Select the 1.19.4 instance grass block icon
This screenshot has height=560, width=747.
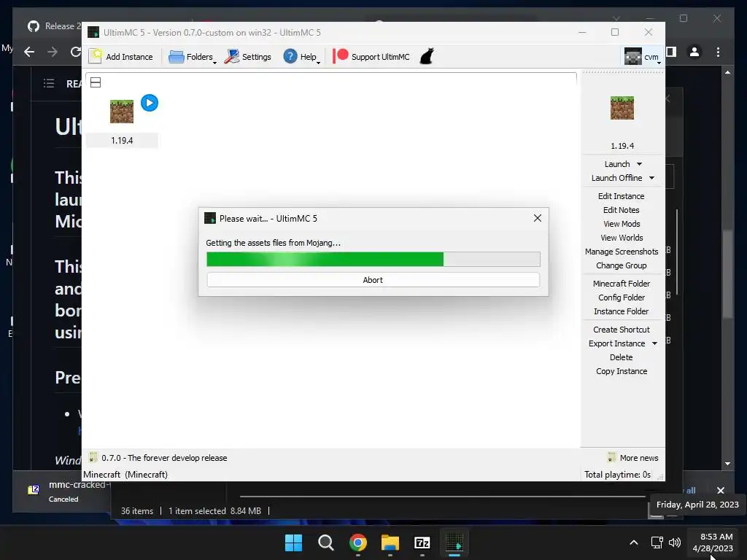(122, 112)
